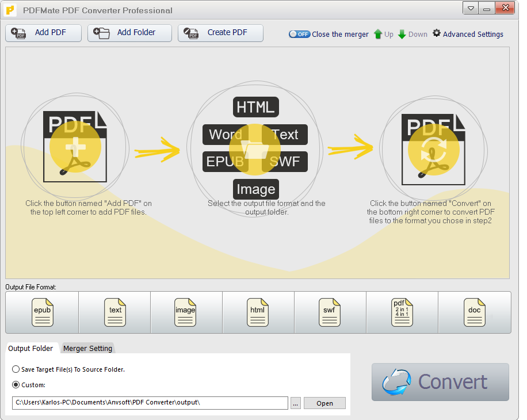
Task: Move file down with green Down arrow
Action: (x=413, y=35)
